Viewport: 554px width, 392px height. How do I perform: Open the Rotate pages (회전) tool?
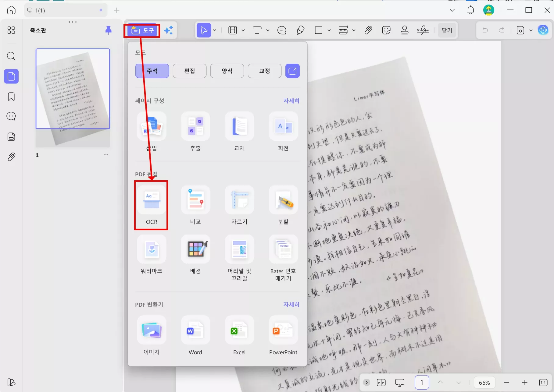283,132
